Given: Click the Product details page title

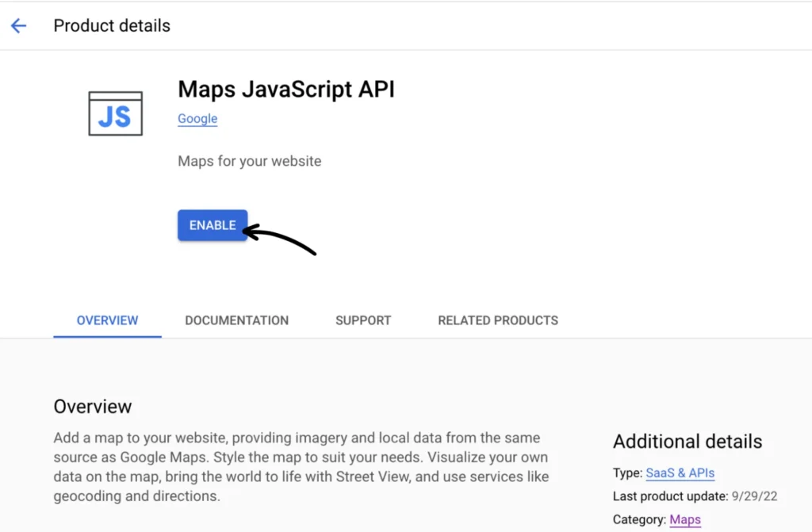Looking at the screenshot, I should coord(112,25).
